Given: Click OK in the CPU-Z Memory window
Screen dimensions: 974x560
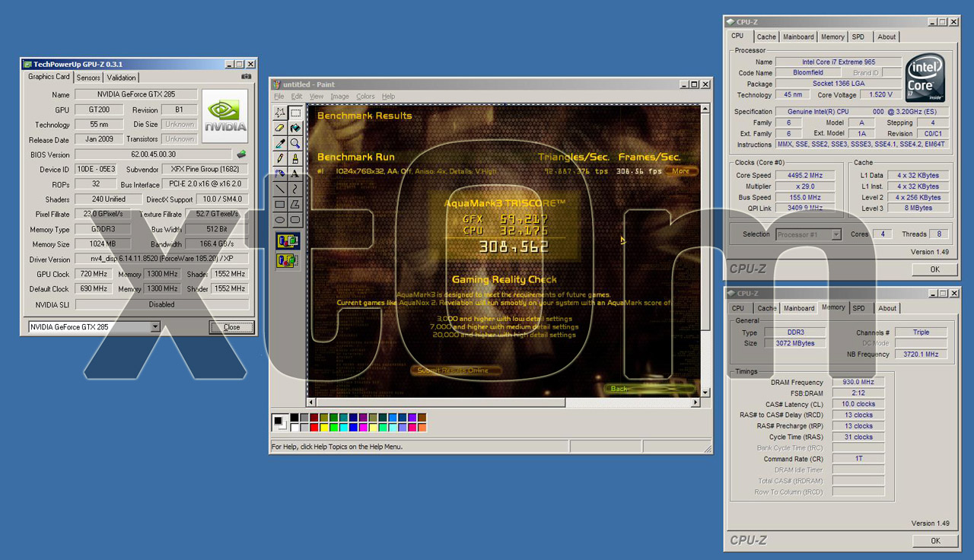Looking at the screenshot, I should coord(934,541).
